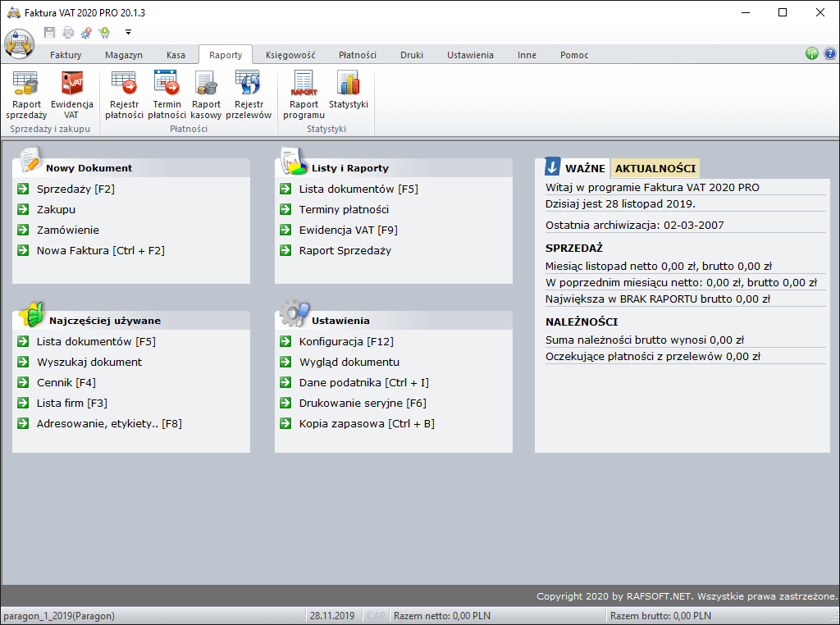
Task: Click Sprzedaży [F2] new document link
Action: pyautogui.click(x=75, y=189)
